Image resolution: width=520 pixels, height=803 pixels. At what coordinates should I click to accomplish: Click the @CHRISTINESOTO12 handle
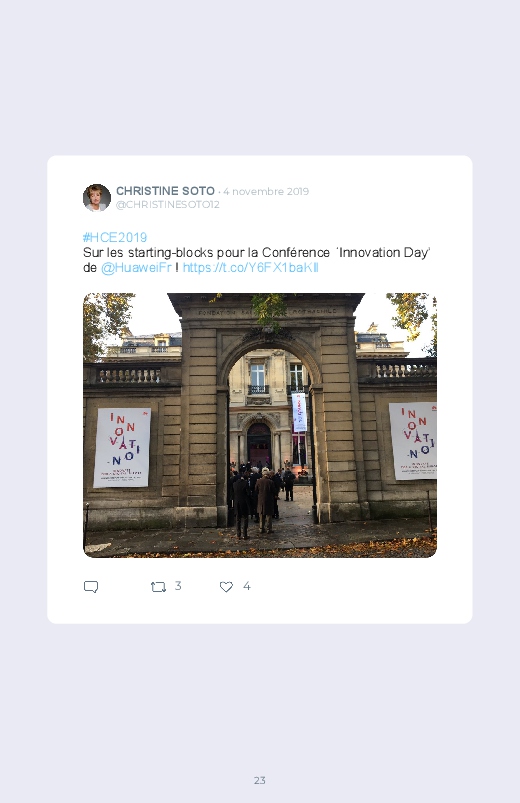pyautogui.click(x=168, y=204)
